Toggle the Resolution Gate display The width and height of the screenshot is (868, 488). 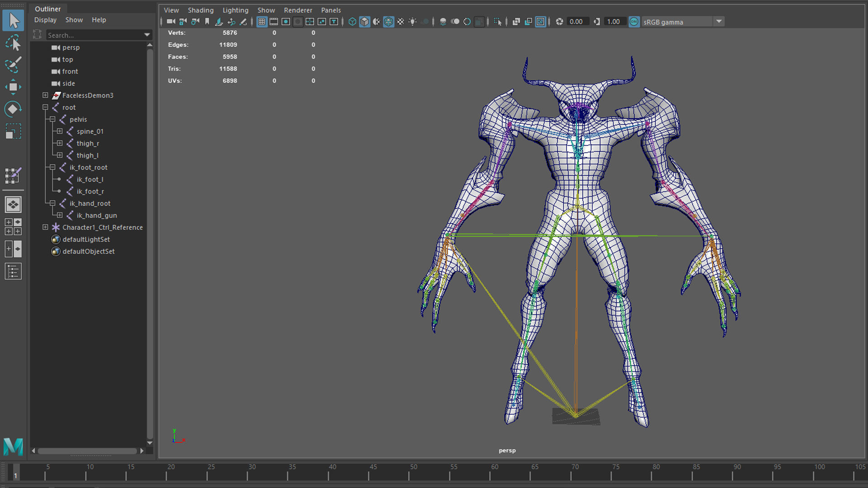(x=286, y=22)
